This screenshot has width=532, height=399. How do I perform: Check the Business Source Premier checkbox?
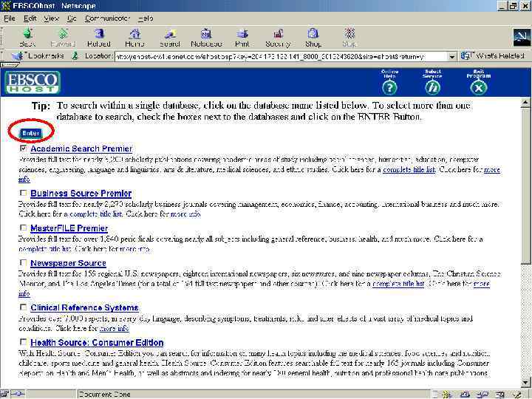[x=23, y=193]
